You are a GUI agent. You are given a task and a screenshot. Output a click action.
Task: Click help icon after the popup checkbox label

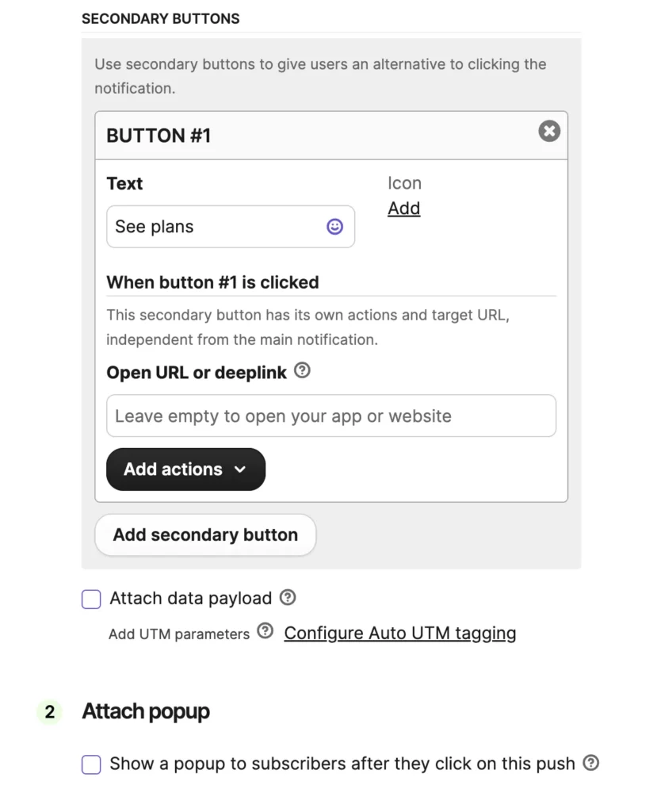(x=590, y=763)
